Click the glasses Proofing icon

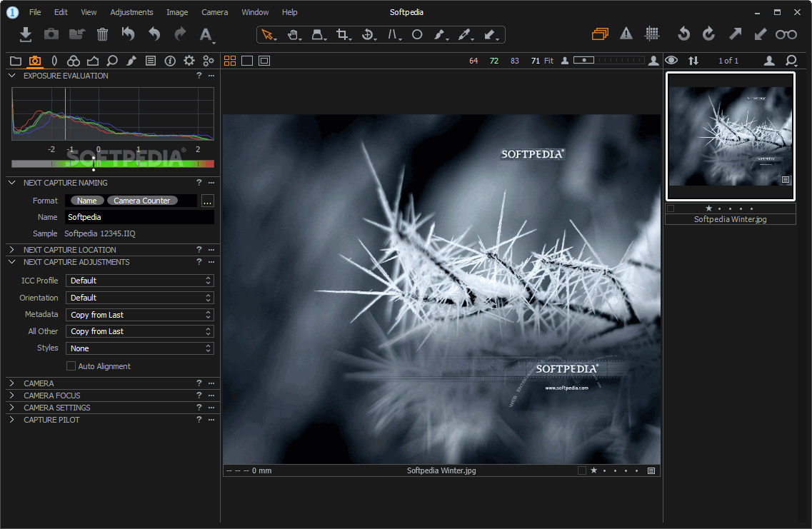coord(786,35)
